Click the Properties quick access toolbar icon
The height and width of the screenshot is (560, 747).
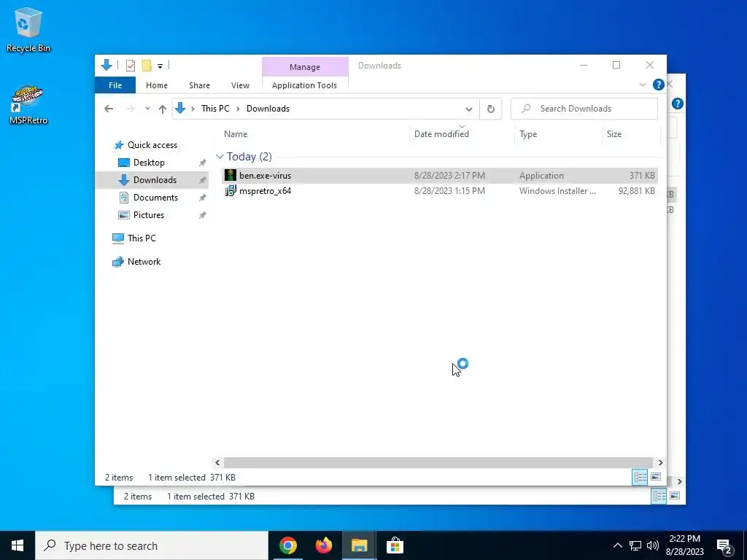click(x=130, y=66)
